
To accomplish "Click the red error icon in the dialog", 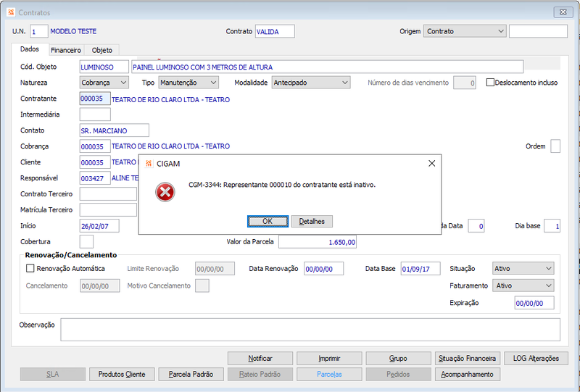I will click(165, 192).
